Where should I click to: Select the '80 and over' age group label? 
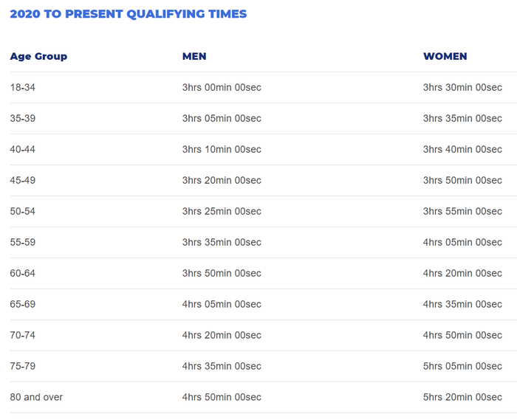click(36, 397)
